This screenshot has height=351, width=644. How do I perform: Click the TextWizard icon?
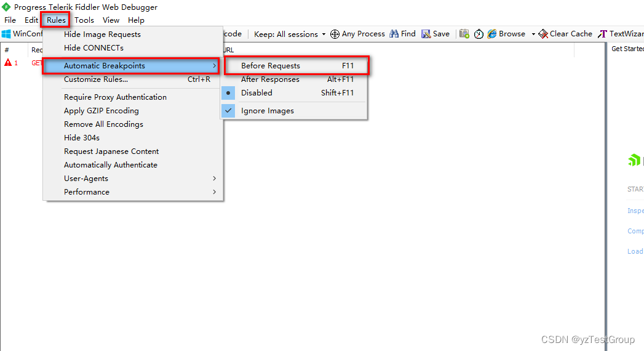click(x=603, y=34)
